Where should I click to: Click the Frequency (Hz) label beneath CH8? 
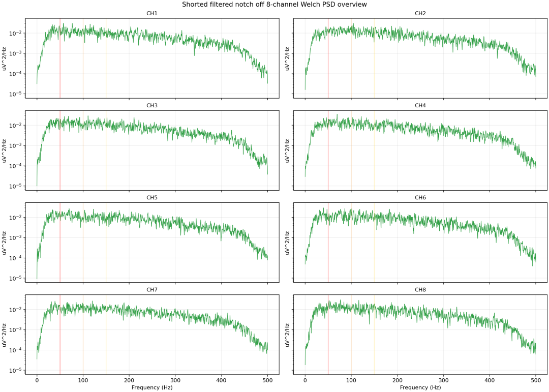point(420,387)
